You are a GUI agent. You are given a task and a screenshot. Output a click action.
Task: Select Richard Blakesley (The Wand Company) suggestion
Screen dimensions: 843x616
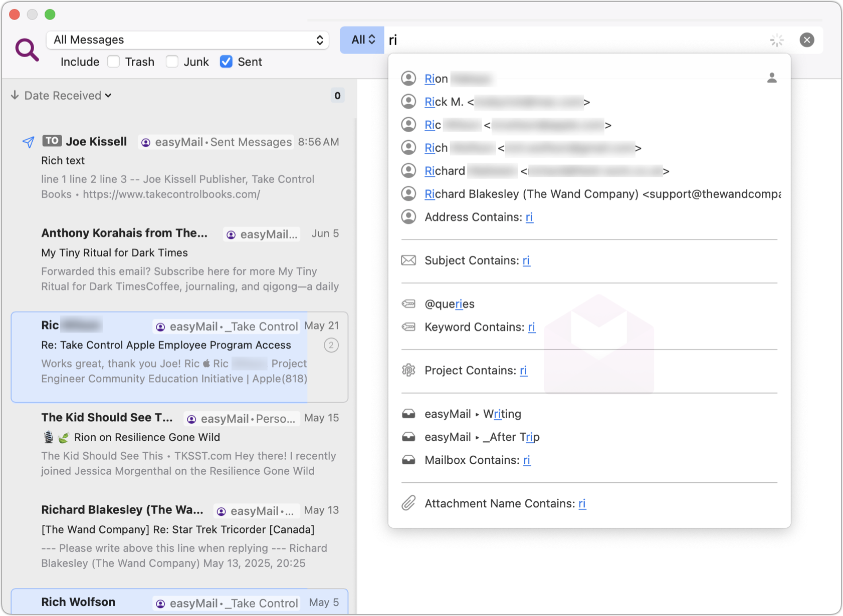601,194
